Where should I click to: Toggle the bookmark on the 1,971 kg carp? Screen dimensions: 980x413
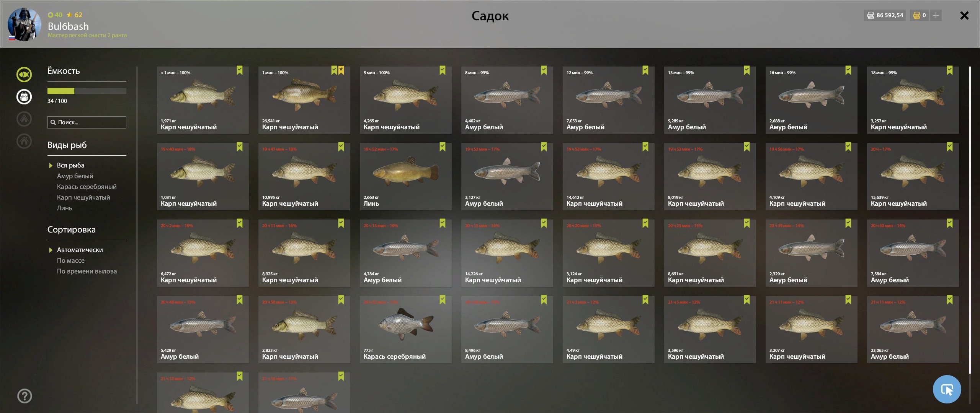click(x=240, y=70)
